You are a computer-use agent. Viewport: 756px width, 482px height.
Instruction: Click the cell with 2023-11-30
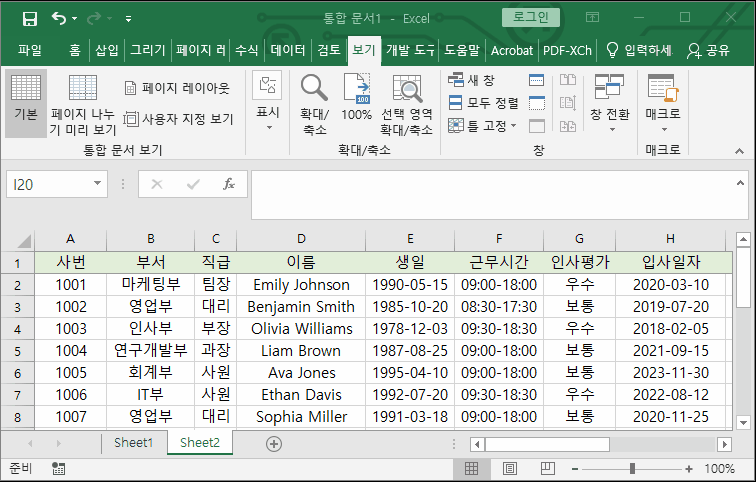[x=671, y=373]
